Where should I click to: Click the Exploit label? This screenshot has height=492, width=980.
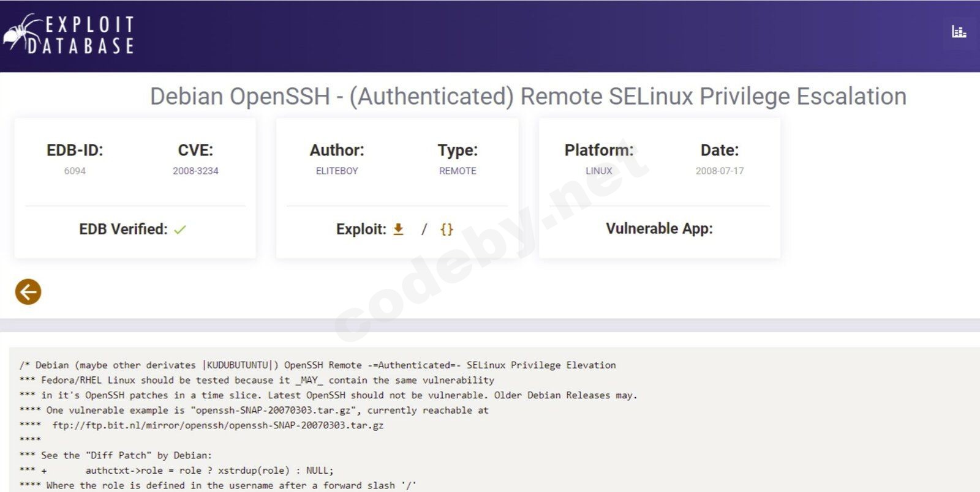click(x=361, y=229)
